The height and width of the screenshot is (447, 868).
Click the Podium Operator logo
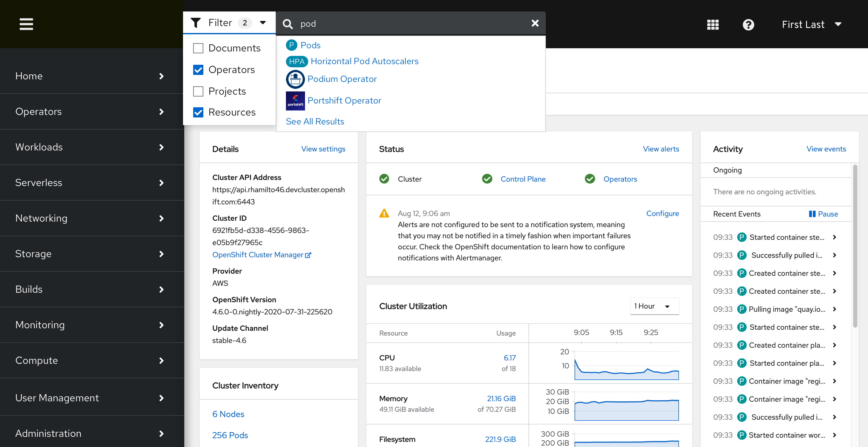[295, 79]
